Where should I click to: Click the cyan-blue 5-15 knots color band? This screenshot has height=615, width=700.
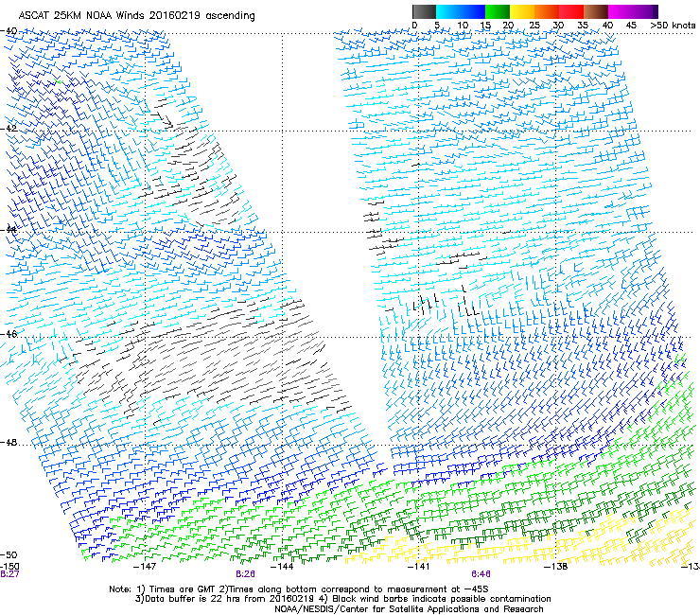point(461,11)
